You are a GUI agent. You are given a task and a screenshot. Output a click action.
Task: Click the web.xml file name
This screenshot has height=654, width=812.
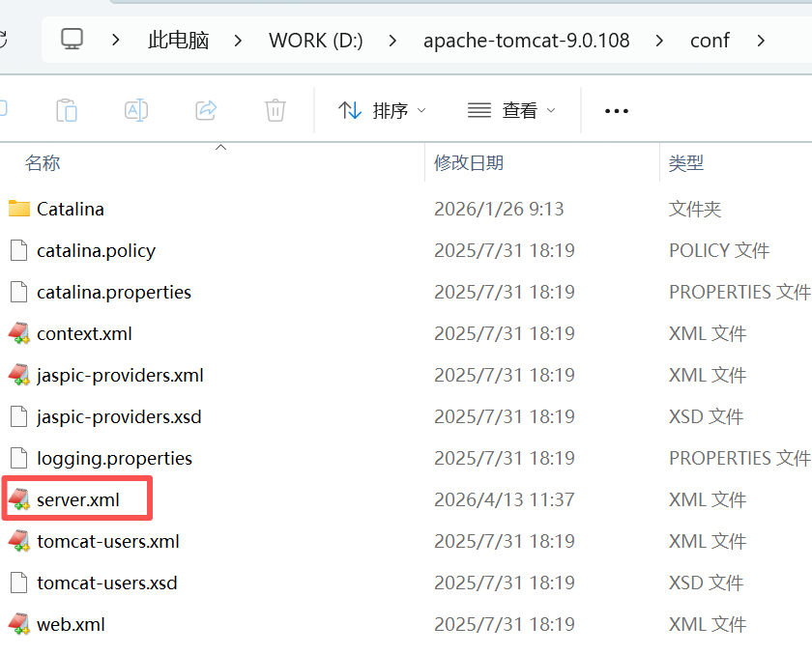(71, 624)
